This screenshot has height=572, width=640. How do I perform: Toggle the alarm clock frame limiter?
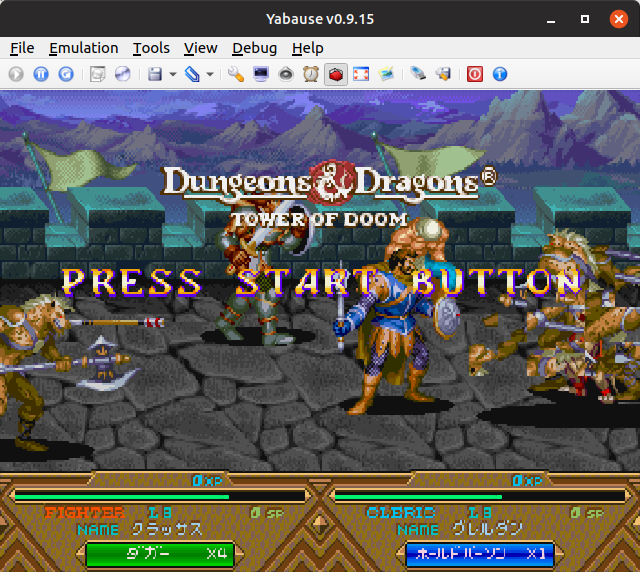(x=311, y=74)
